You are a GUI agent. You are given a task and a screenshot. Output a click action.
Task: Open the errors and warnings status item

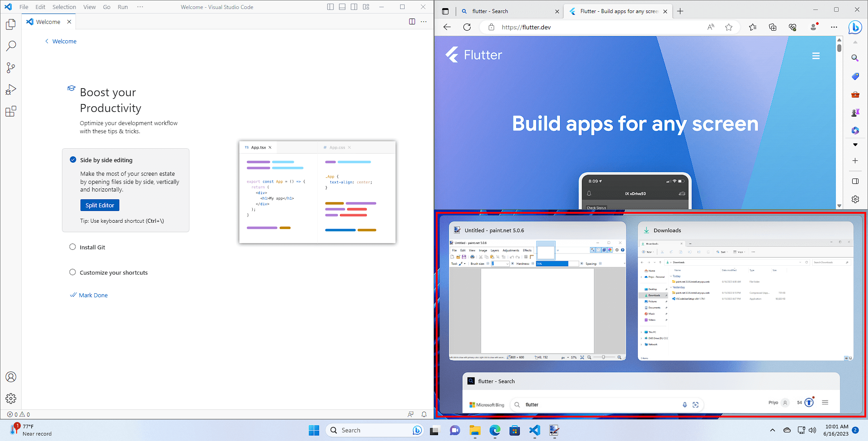point(19,414)
